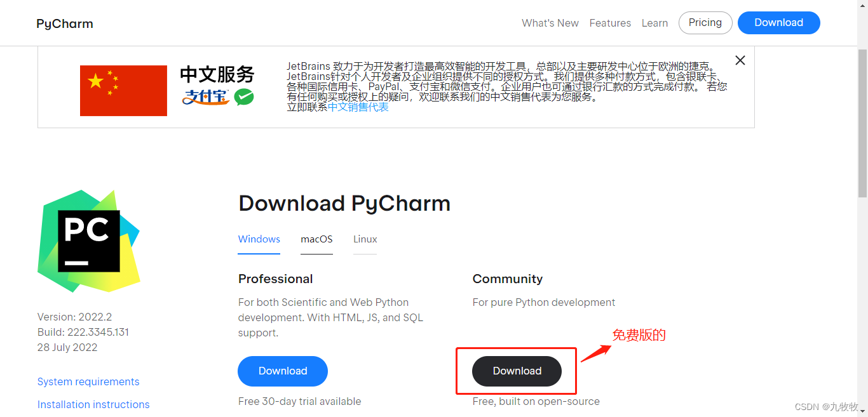Select the Windows tab

[259, 239]
